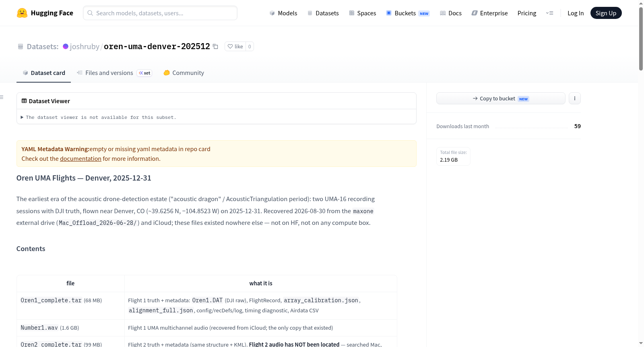
Task: Click the Log In link
Action: pyautogui.click(x=576, y=13)
